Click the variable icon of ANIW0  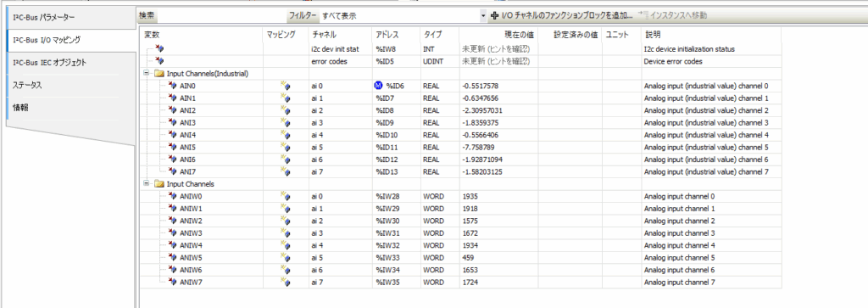(x=172, y=196)
